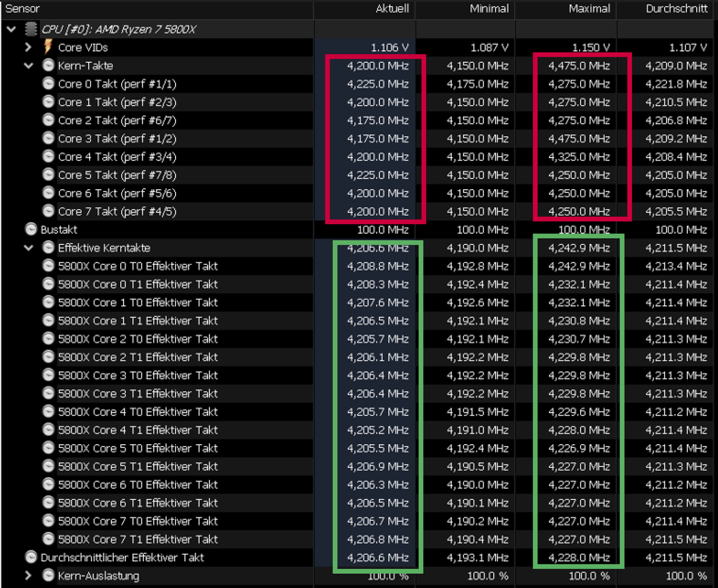Click the icon of 5800X Core 1 T0 Effektiver Takt
718x588 pixels.
pyautogui.click(x=48, y=302)
